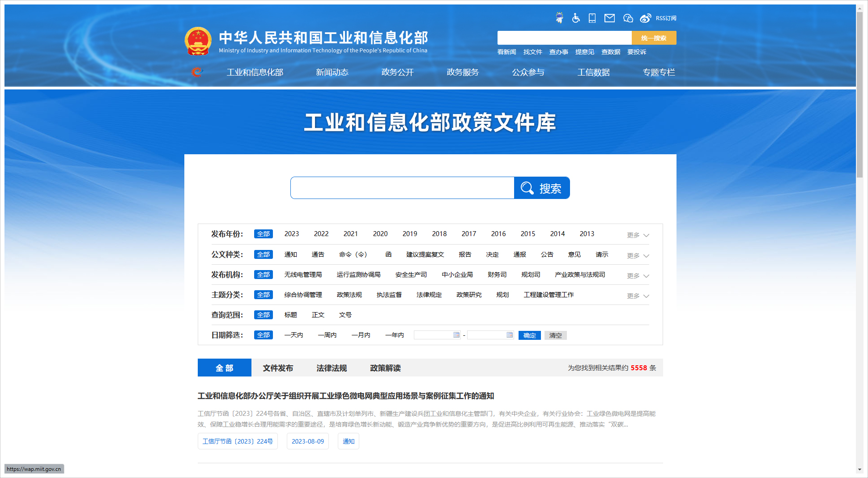This screenshot has height=478, width=868.
Task: Click the blue 搜索 search button
Action: [x=541, y=188]
